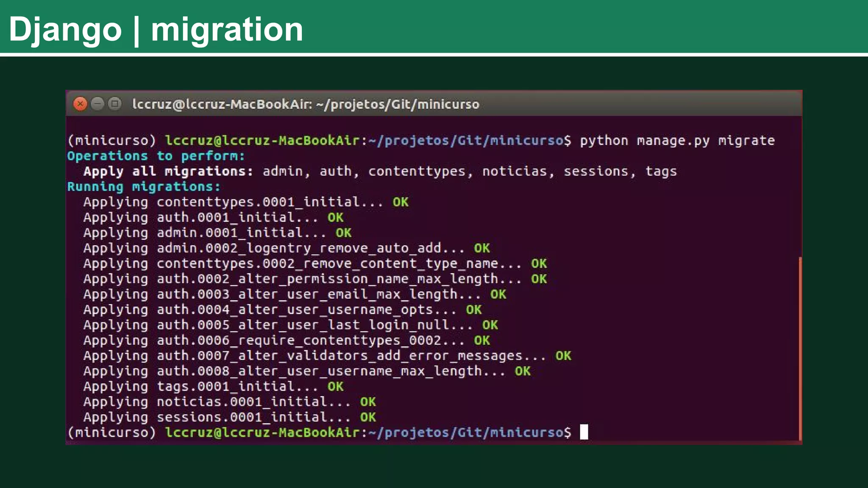This screenshot has height=488, width=868.
Task: Select 'auth.0008_alter_user_username_max_length' line
Action: click(307, 371)
